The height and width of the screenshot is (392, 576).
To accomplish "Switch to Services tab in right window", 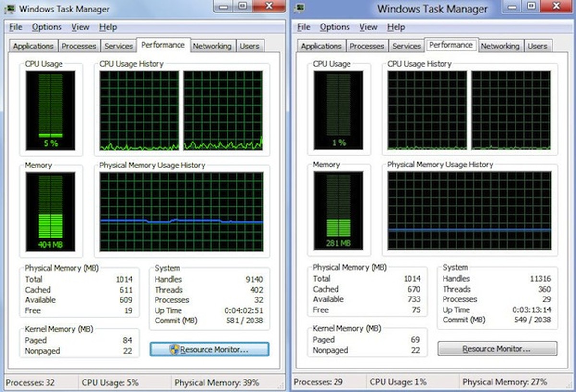I will click(407, 46).
